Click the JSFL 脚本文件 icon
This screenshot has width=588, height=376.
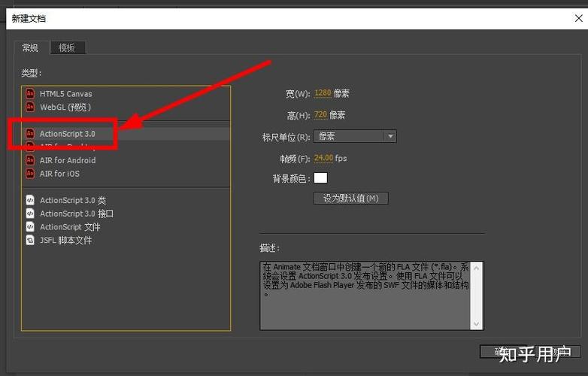point(30,240)
